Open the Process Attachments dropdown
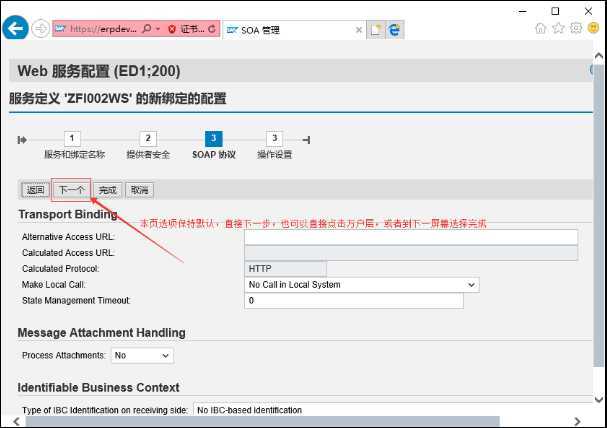The height and width of the screenshot is (428, 607). tap(142, 356)
